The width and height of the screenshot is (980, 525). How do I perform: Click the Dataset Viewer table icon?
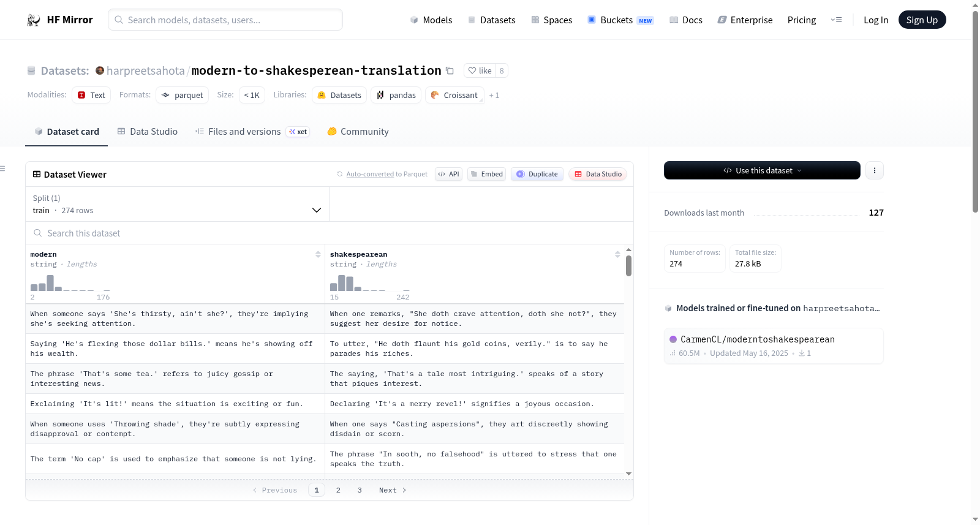tap(37, 175)
